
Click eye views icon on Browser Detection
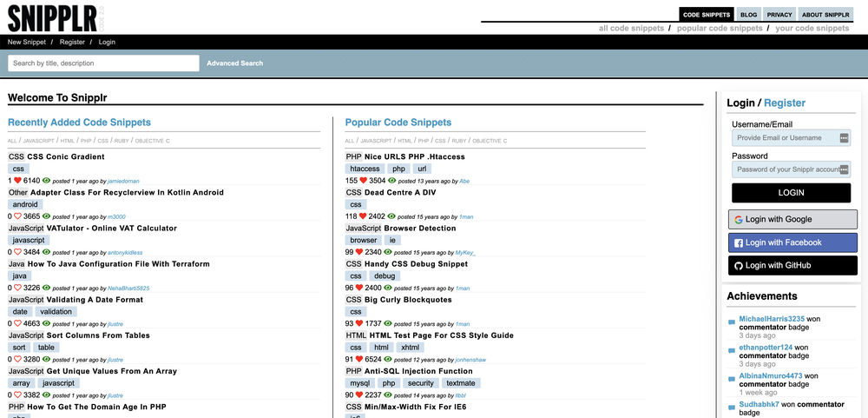click(x=387, y=252)
